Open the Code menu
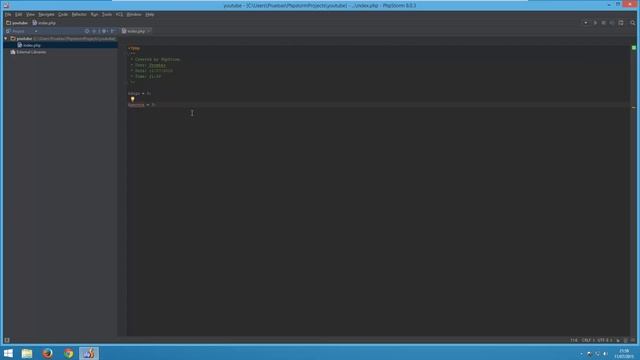 tap(62, 14)
